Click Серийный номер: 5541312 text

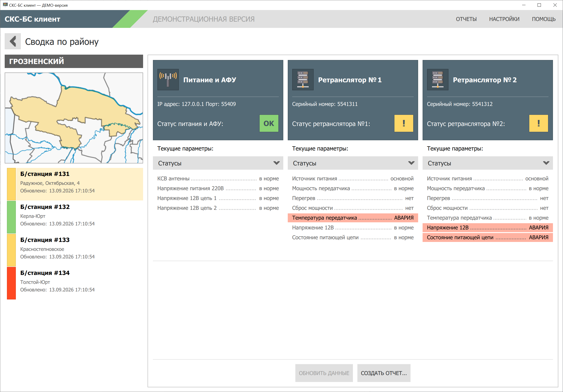pyautogui.click(x=460, y=104)
